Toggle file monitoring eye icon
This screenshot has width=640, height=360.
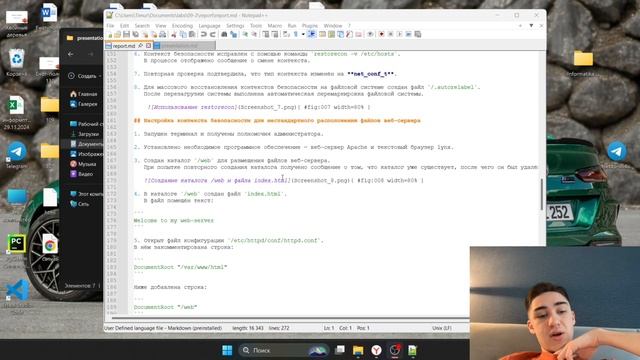370,34
